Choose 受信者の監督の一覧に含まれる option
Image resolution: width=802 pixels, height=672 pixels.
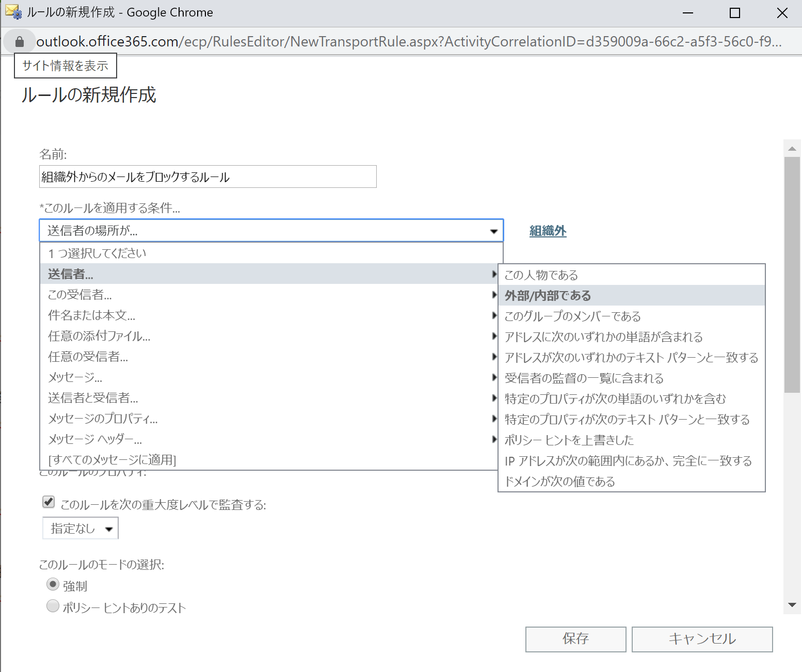[x=631, y=378]
